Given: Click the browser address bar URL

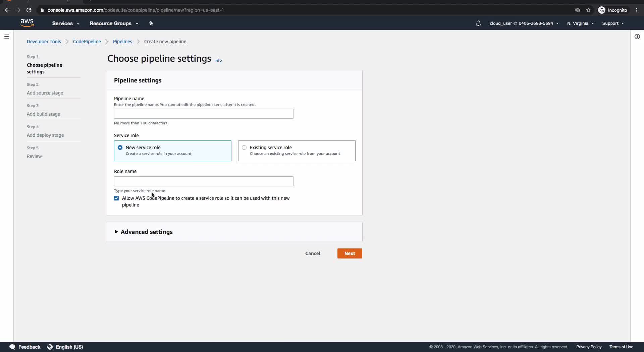Looking at the screenshot, I should (136, 10).
